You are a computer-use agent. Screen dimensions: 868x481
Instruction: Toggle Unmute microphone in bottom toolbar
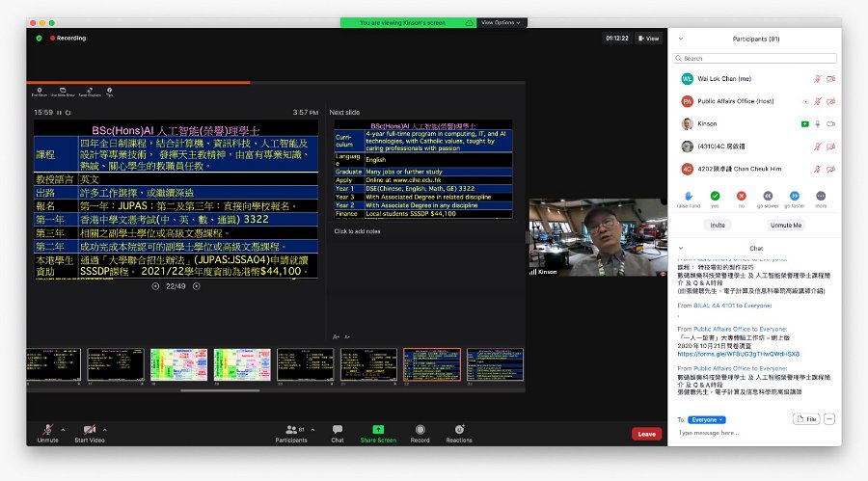[x=47, y=430]
